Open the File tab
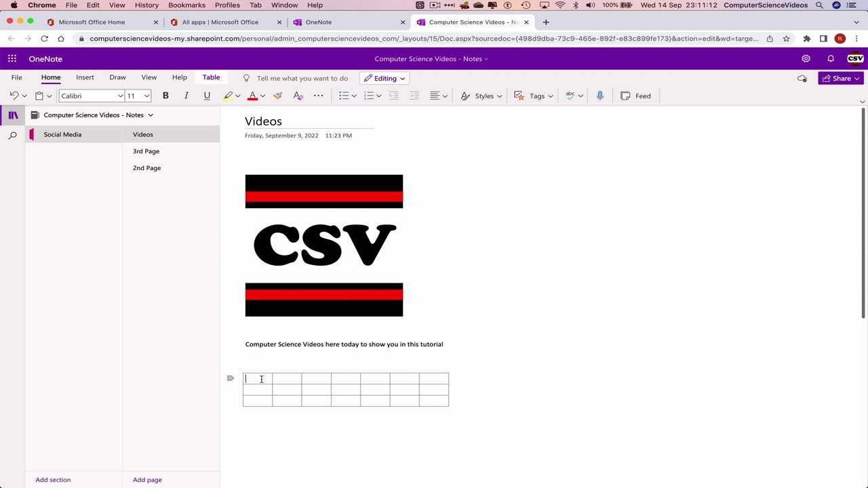Viewport: 868px width, 488px height. pos(16,77)
